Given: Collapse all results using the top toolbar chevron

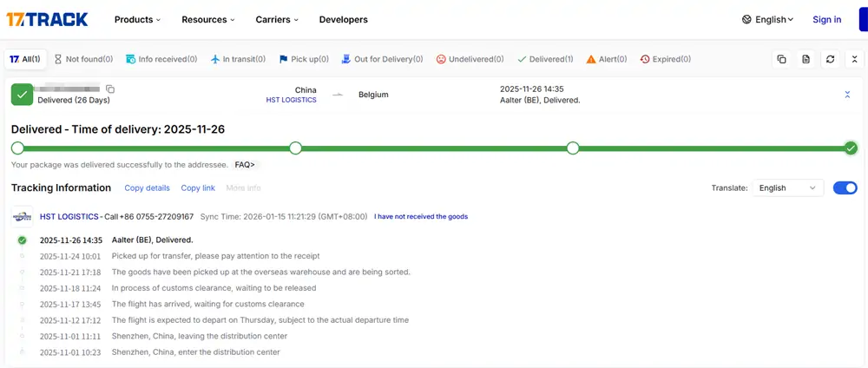Looking at the screenshot, I should coord(854,59).
